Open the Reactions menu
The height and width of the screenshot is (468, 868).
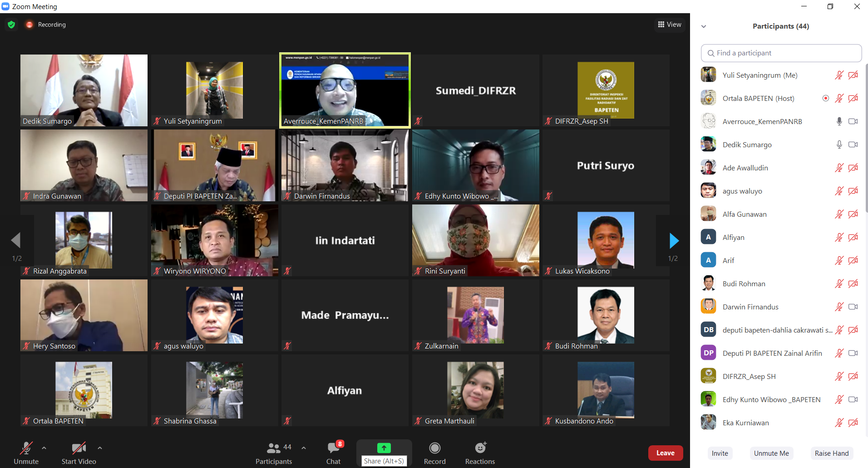coord(480,453)
